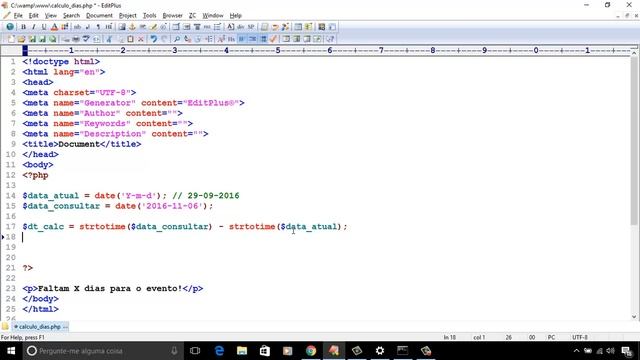Viewport: 640px width, 360px height.
Task: Undo the last edit
Action: [x=153, y=39]
